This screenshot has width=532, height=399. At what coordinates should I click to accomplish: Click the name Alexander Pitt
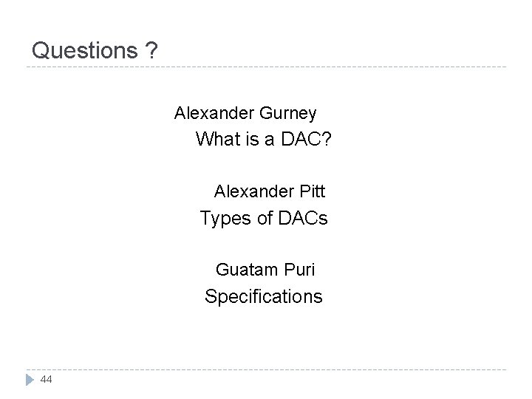tap(270, 192)
